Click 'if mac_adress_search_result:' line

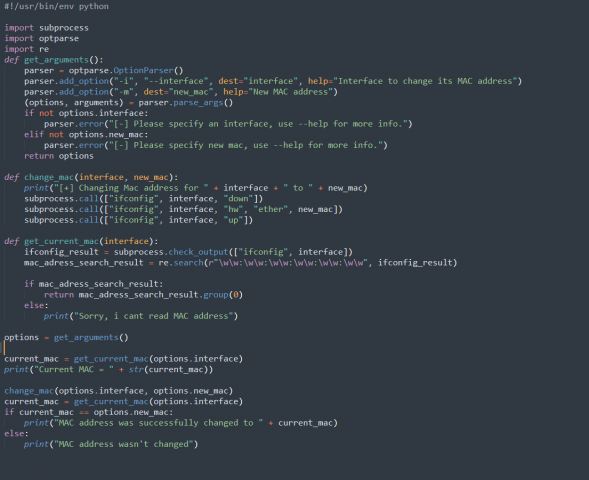(94, 284)
